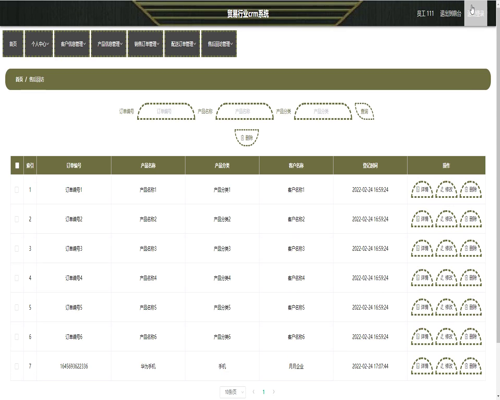Remove row 6 with its delete button
Screen dimensions: 500x400
point(471,336)
